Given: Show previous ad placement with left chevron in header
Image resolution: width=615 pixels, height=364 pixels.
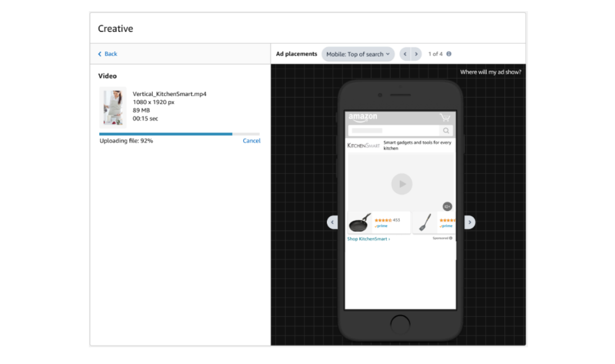Looking at the screenshot, I should coord(405,54).
